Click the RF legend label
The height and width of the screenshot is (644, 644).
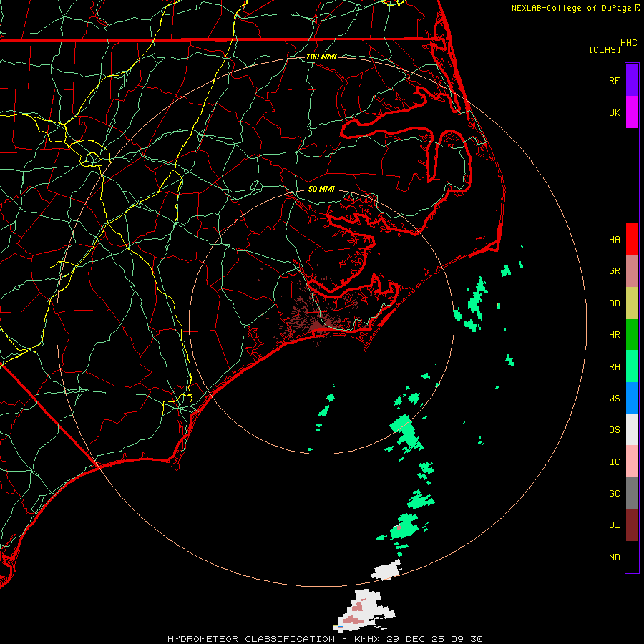614,81
